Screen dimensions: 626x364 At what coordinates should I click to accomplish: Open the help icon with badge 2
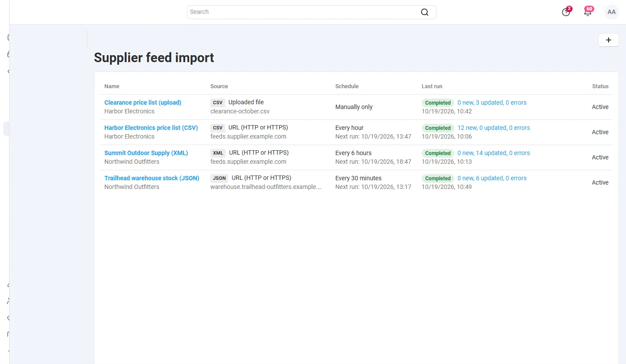coord(566,12)
